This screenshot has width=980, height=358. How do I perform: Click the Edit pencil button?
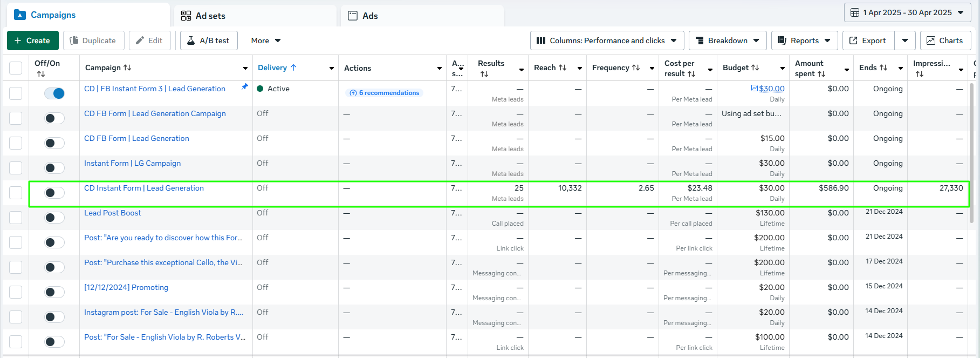149,40
